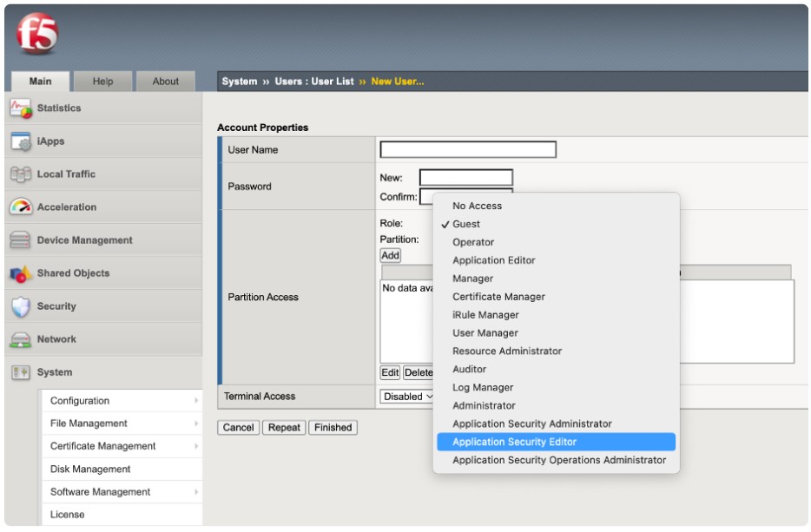Screen dimensions: 811x532
Task: Click the Cancel button
Action: pos(238,428)
